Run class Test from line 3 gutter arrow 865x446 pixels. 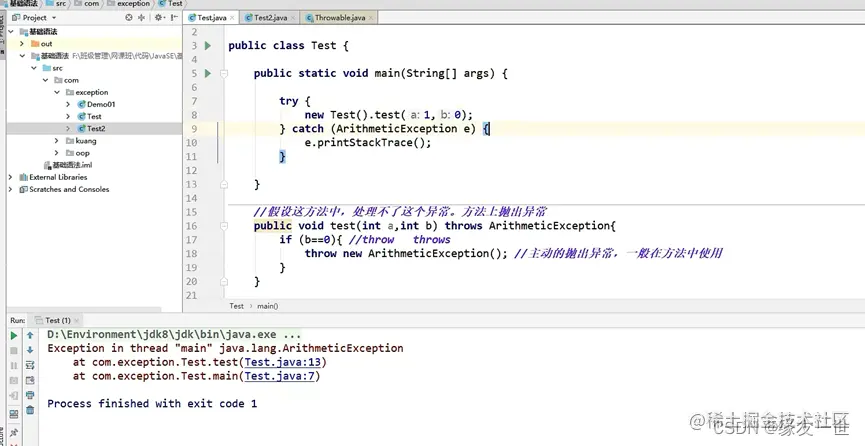pyautogui.click(x=208, y=46)
